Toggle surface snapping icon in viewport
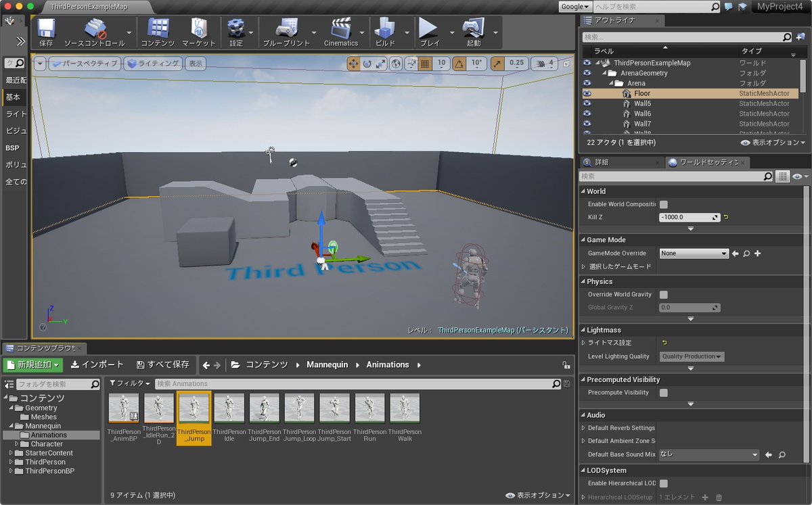The height and width of the screenshot is (505, 812). pyautogui.click(x=411, y=64)
